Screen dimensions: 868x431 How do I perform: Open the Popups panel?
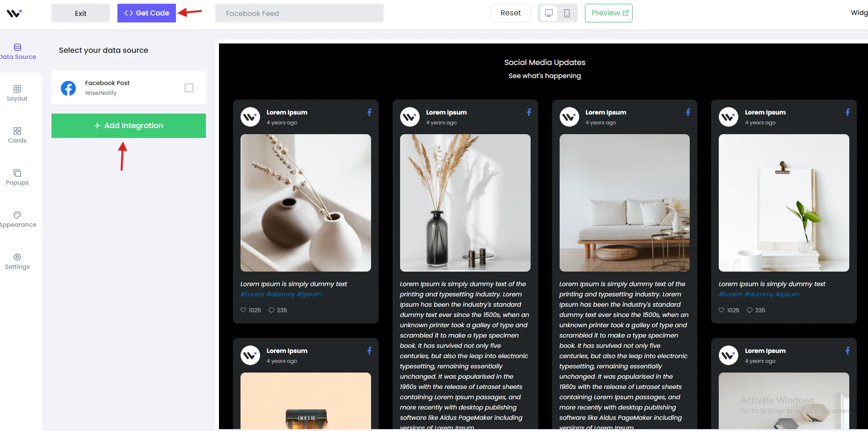[x=17, y=177]
